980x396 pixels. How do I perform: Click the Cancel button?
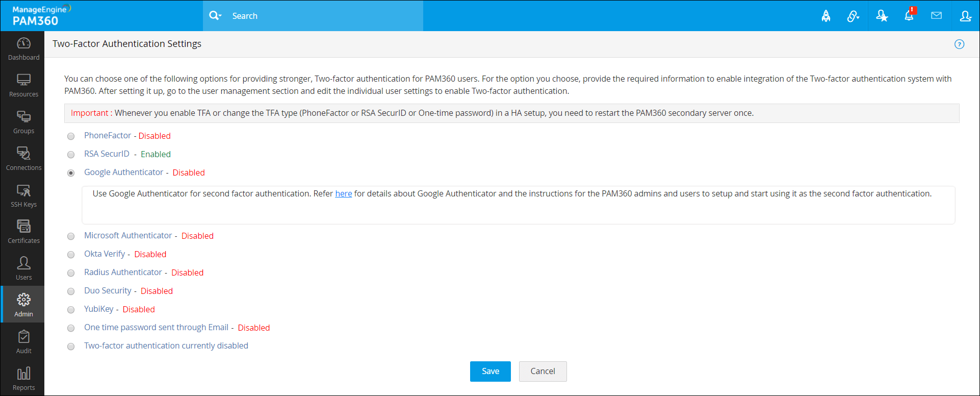click(543, 372)
